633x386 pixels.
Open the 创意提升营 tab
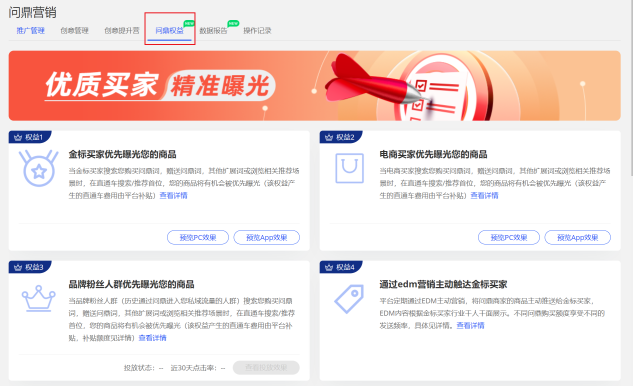pyautogui.click(x=122, y=31)
